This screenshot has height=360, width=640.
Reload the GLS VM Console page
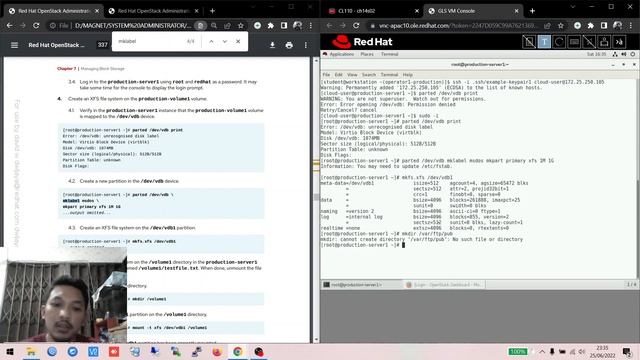point(356,25)
